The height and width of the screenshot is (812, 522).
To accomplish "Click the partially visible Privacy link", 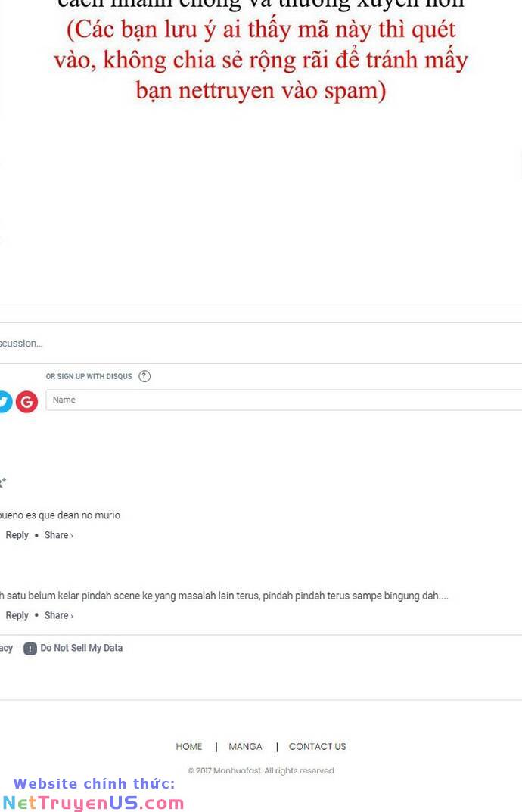I will pos(6,649).
